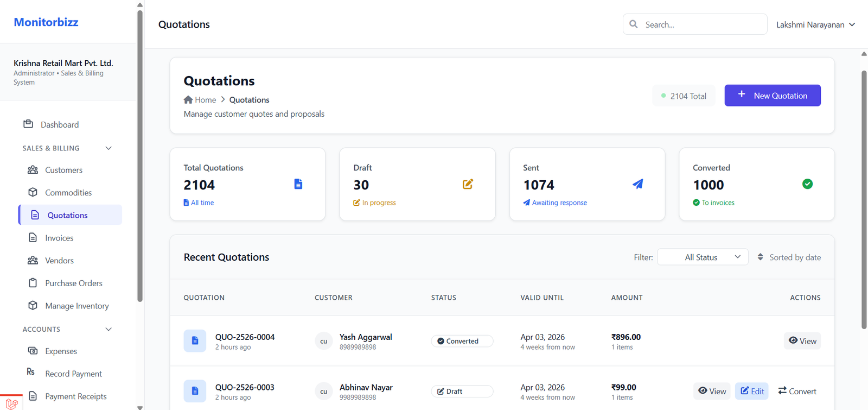Collapse the Sales & Billing section
This screenshot has width=868, height=410.
pos(108,148)
